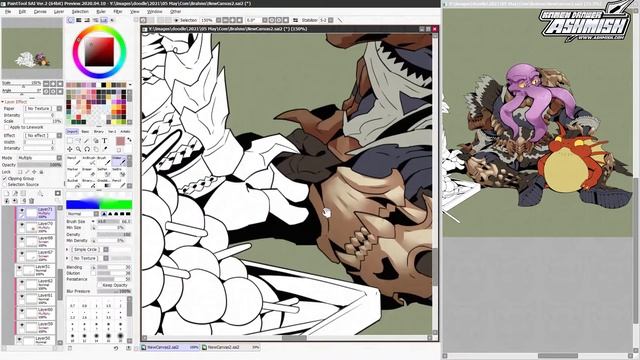Switch to first NewCanvas2.sai2 view tab

coord(170,347)
